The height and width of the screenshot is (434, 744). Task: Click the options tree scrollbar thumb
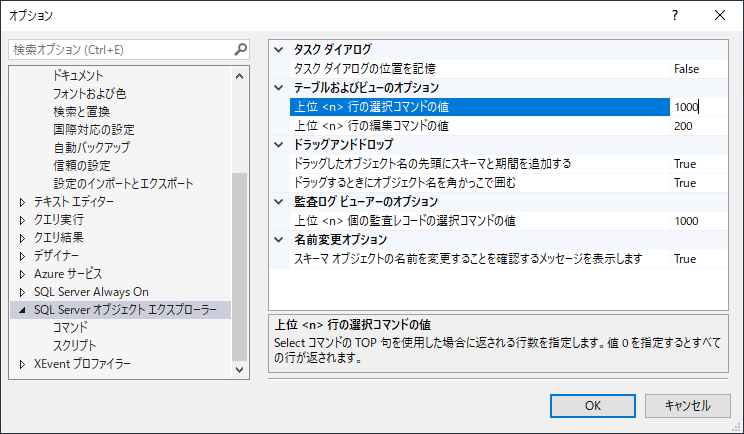[x=240, y=267]
